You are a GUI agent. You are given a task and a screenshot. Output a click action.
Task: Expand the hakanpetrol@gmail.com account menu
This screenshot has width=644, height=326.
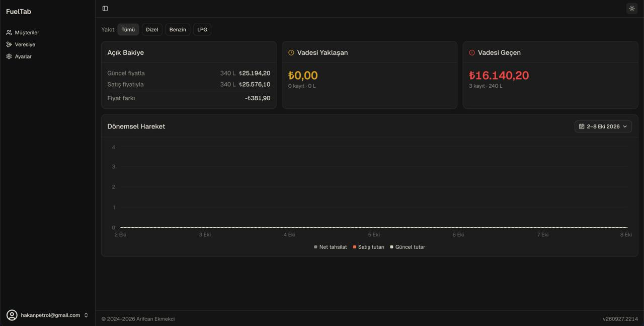pyautogui.click(x=47, y=315)
